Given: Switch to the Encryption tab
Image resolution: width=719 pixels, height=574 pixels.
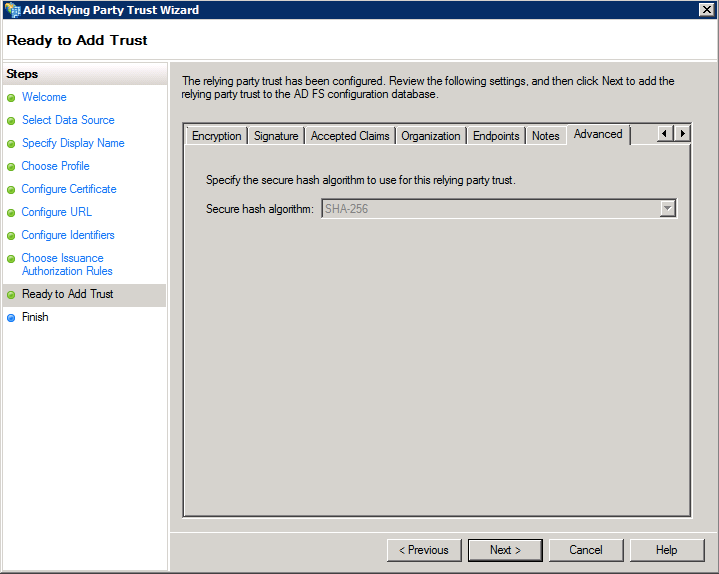Looking at the screenshot, I should pos(216,136).
